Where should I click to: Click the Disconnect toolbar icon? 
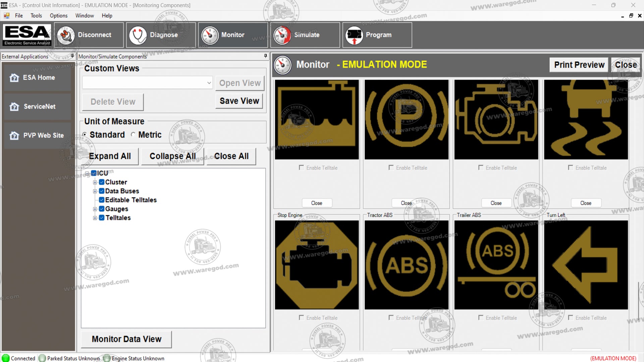coord(66,35)
